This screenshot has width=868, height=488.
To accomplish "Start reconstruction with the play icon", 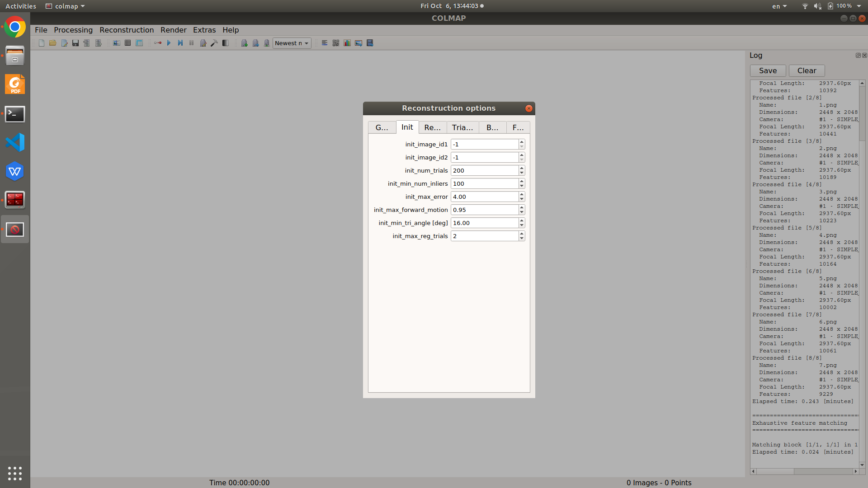I will [x=169, y=43].
